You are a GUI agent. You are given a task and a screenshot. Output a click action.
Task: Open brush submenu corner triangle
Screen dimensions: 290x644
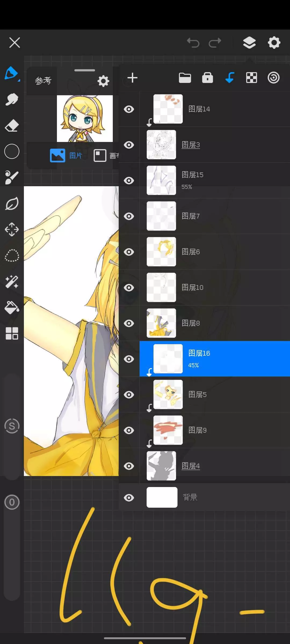click(19, 80)
